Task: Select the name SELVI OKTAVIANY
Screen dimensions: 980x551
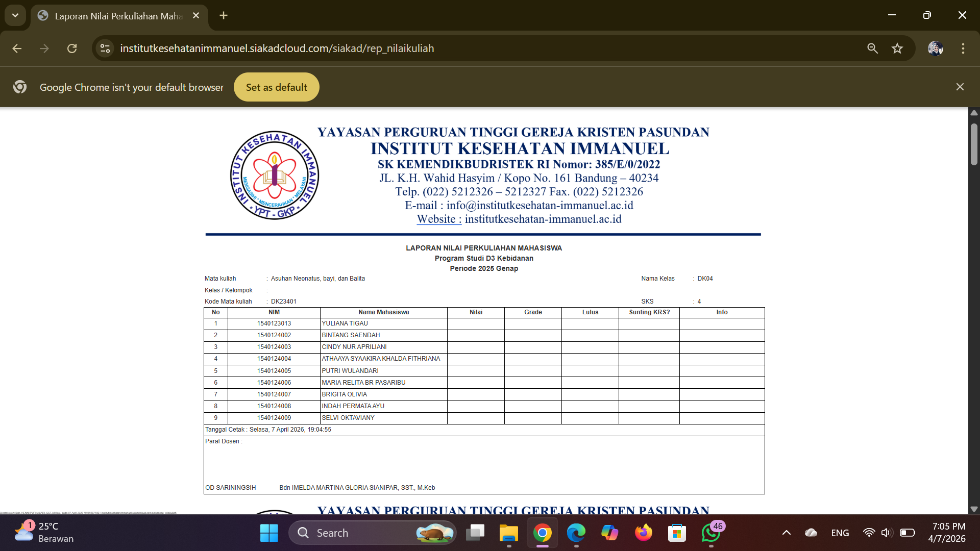Action: pyautogui.click(x=348, y=418)
